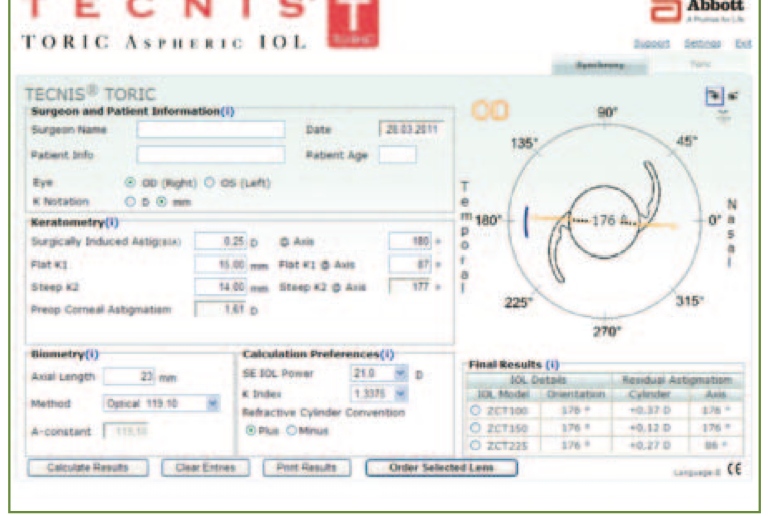Image resolution: width=768 pixels, height=516 pixels.
Task: Open the Biometry Method dropdown
Action: pos(213,403)
